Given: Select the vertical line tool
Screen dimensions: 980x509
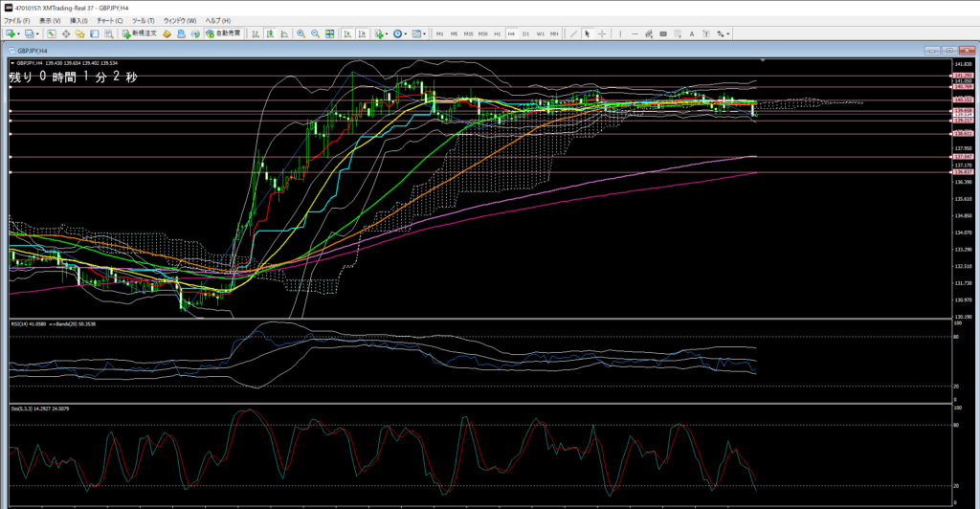Looking at the screenshot, I should 620,33.
